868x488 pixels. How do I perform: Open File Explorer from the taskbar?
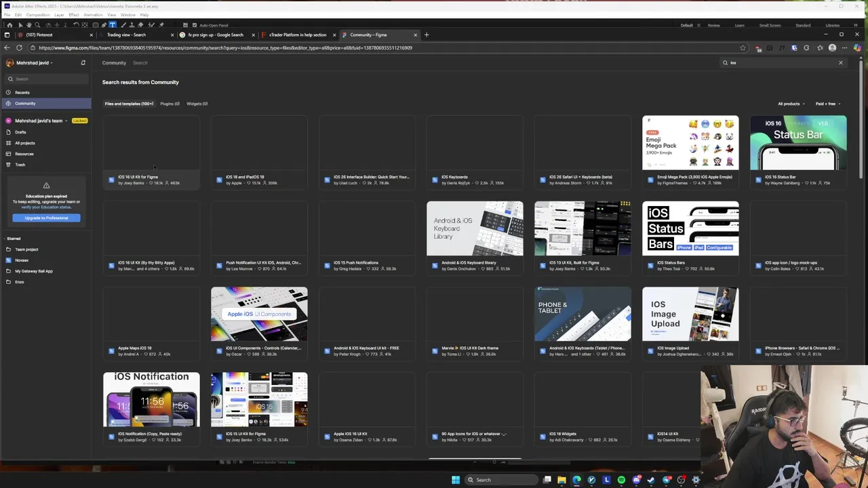[561, 480]
